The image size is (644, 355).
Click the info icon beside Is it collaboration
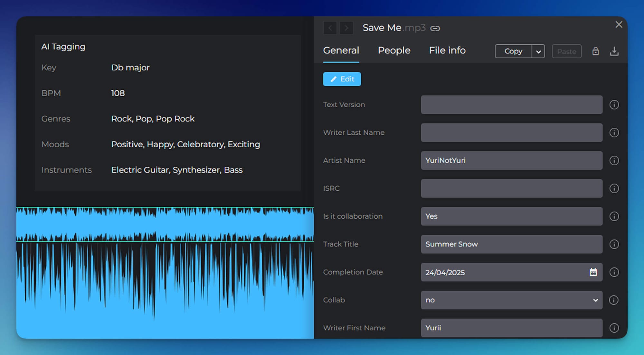614,216
